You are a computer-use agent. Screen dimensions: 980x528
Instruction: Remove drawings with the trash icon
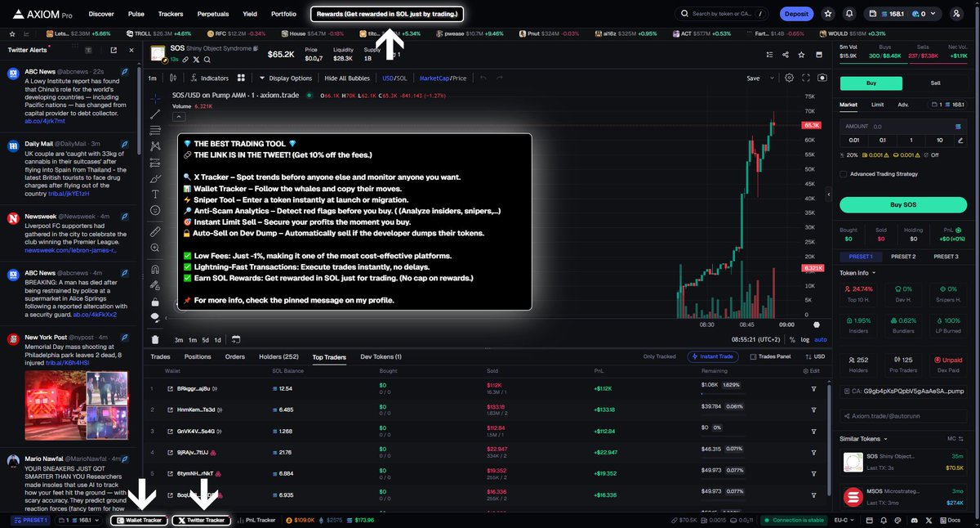pos(155,339)
